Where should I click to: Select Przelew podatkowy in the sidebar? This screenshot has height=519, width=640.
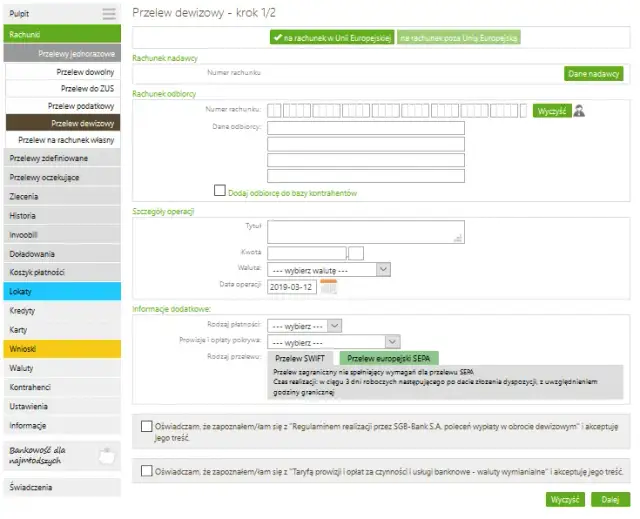tap(80, 105)
